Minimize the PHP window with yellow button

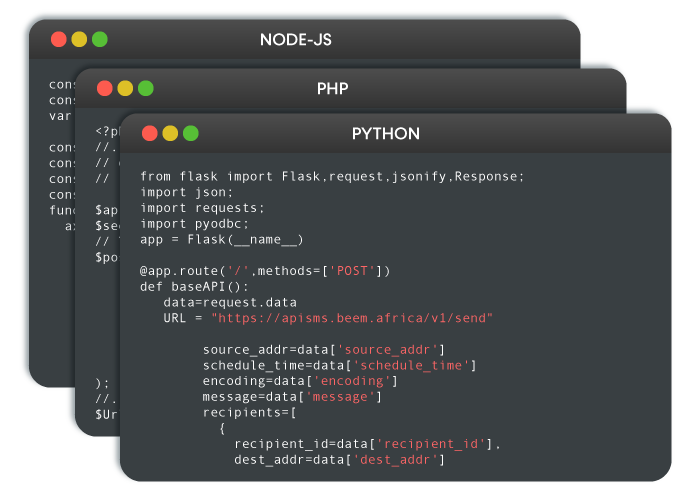pyautogui.click(x=125, y=88)
